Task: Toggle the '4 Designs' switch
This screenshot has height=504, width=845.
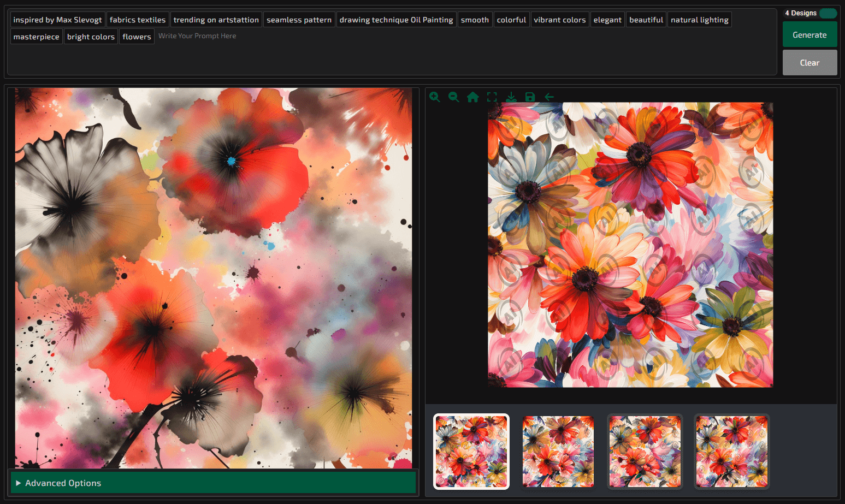Action: pos(828,12)
